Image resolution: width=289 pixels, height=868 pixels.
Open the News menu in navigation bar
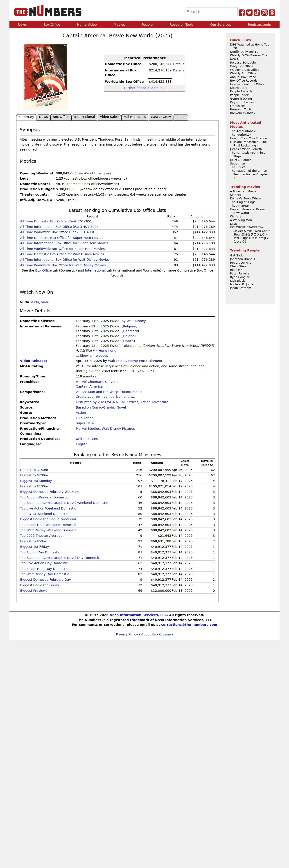(x=22, y=25)
